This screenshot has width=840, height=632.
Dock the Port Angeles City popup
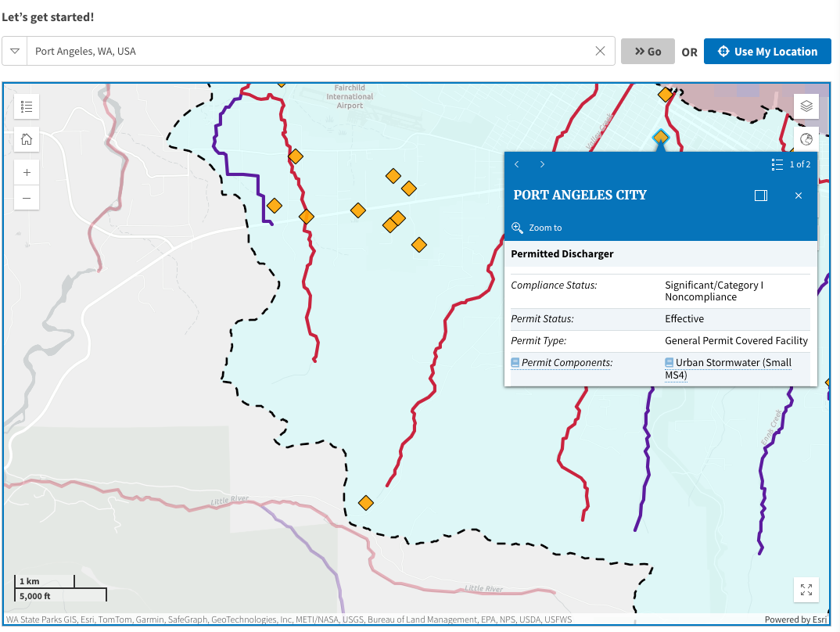click(x=760, y=196)
